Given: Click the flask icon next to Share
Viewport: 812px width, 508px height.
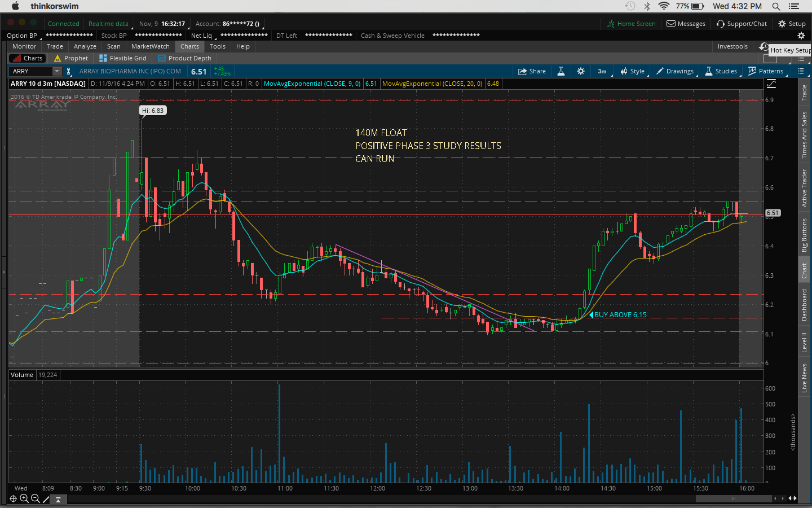Looking at the screenshot, I should coord(561,71).
